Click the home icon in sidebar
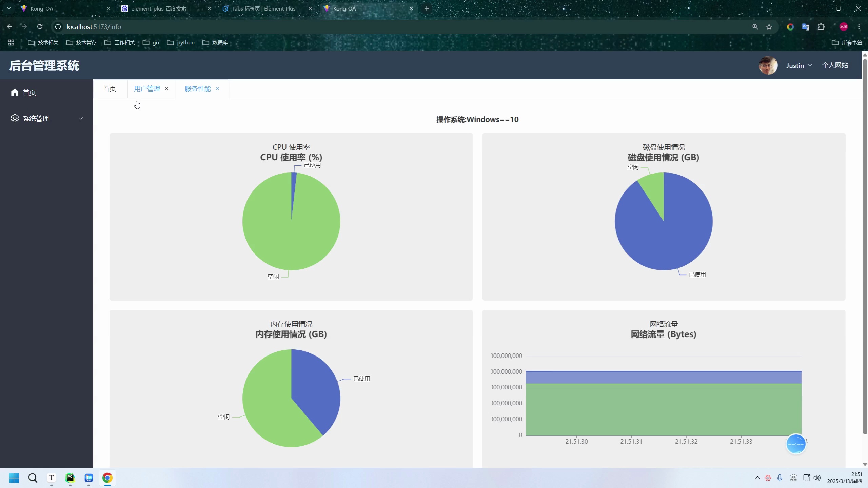Viewport: 868px width, 488px height. [x=15, y=92]
